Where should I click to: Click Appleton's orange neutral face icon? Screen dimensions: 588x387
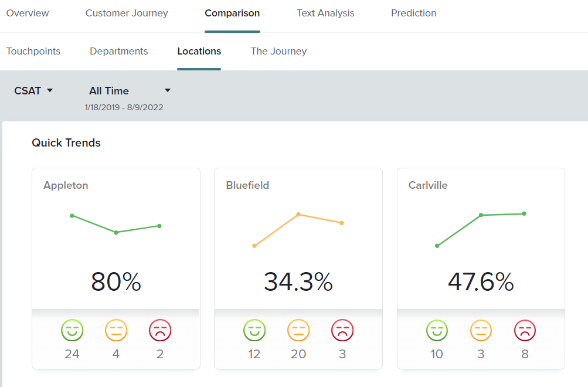click(116, 331)
